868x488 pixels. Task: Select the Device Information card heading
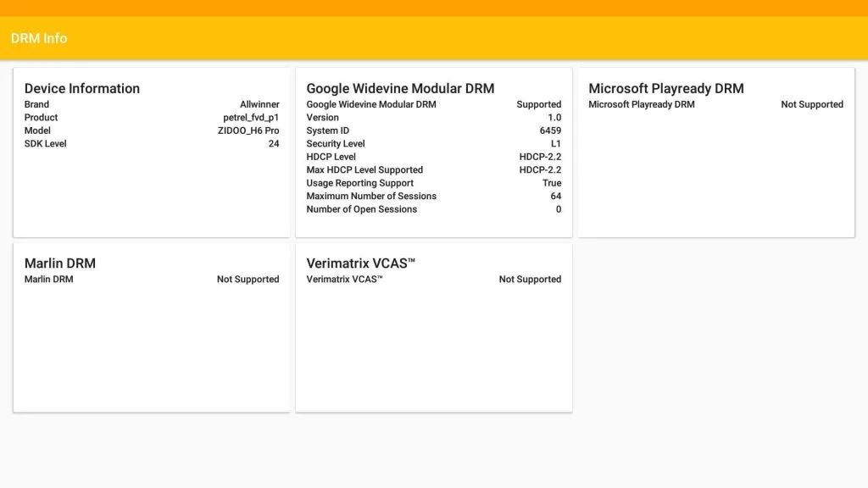pyautogui.click(x=82, y=88)
